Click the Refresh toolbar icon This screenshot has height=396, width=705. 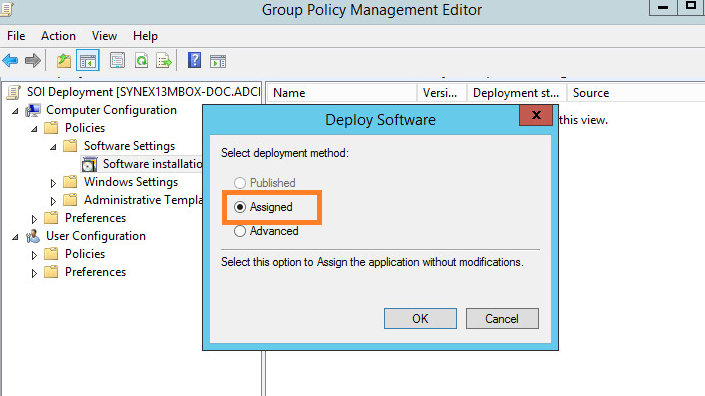click(142, 61)
